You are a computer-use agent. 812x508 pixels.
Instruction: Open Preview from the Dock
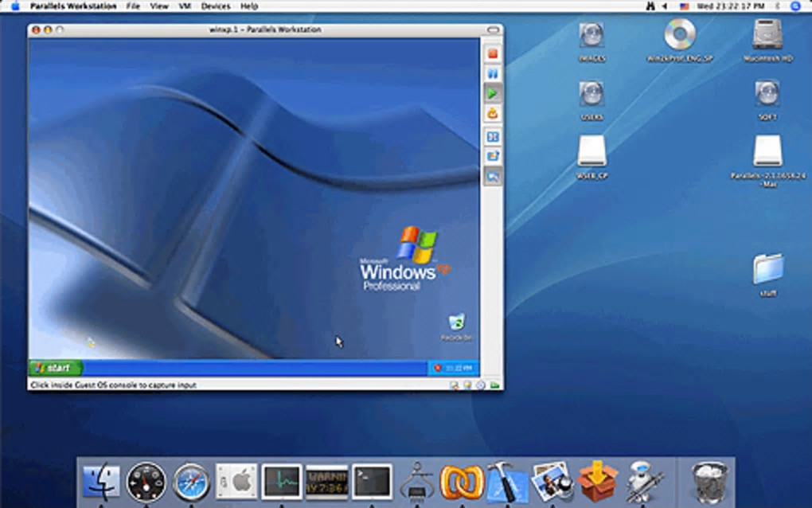(552, 482)
